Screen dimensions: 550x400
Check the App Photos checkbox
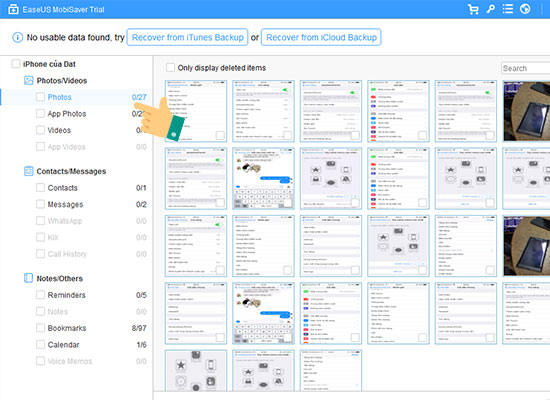tap(40, 113)
